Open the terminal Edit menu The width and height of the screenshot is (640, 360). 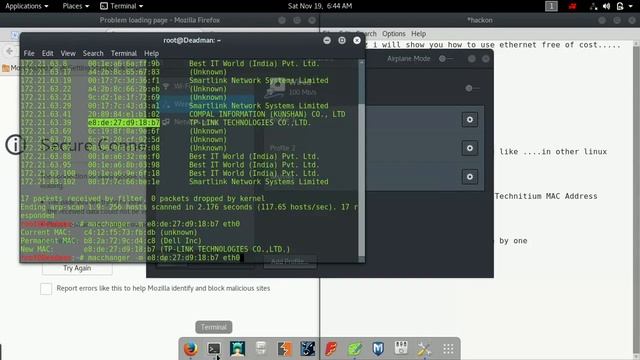point(47,53)
